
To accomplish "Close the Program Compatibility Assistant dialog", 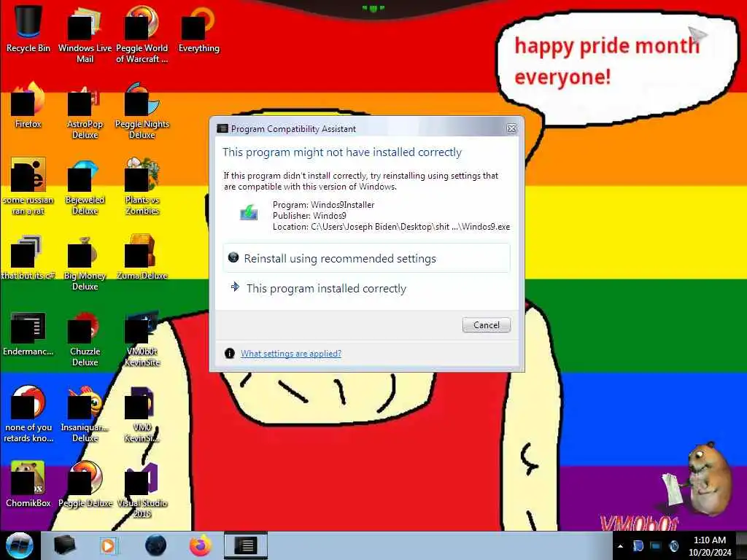I will pyautogui.click(x=511, y=128).
